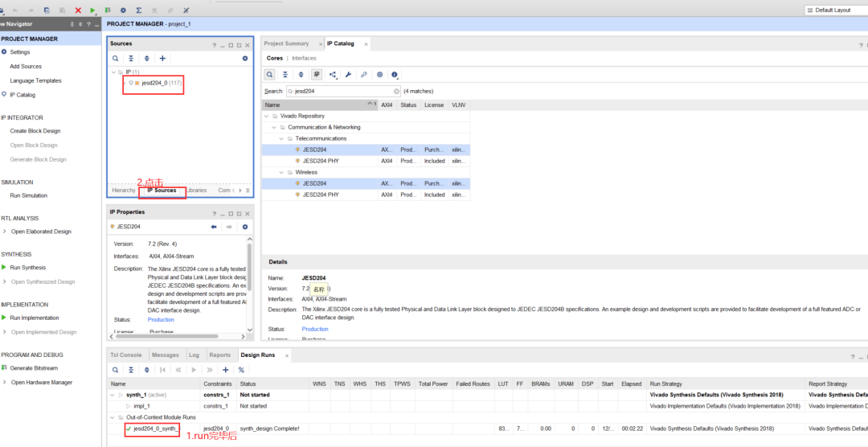Viewport: 868px width, 447px height.
Task: Click Create Block Design
Action: pyautogui.click(x=35, y=131)
